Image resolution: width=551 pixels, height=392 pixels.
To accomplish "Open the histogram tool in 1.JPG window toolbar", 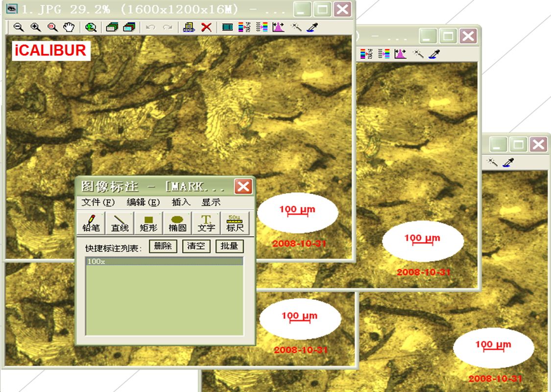I will tap(278, 27).
